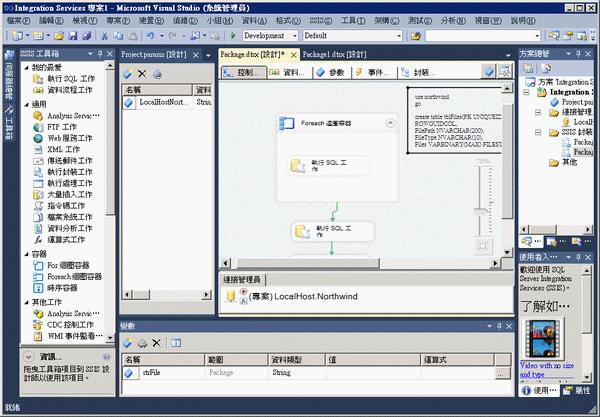Select XML 工作 toolbox item

57,150
